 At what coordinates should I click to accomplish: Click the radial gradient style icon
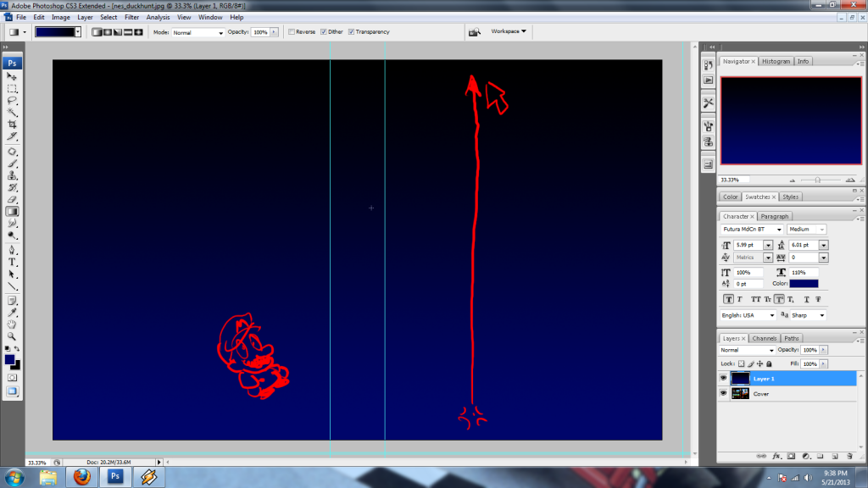(x=107, y=32)
